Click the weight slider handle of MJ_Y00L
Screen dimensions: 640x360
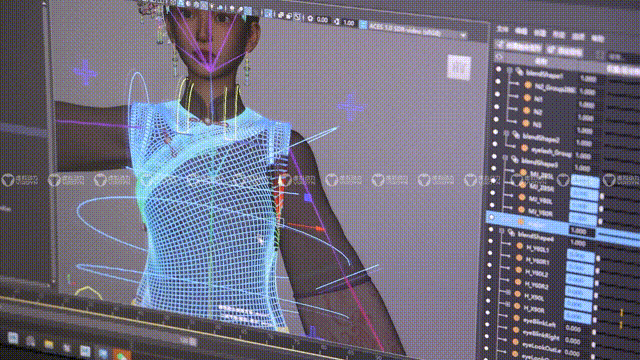(x=601, y=209)
